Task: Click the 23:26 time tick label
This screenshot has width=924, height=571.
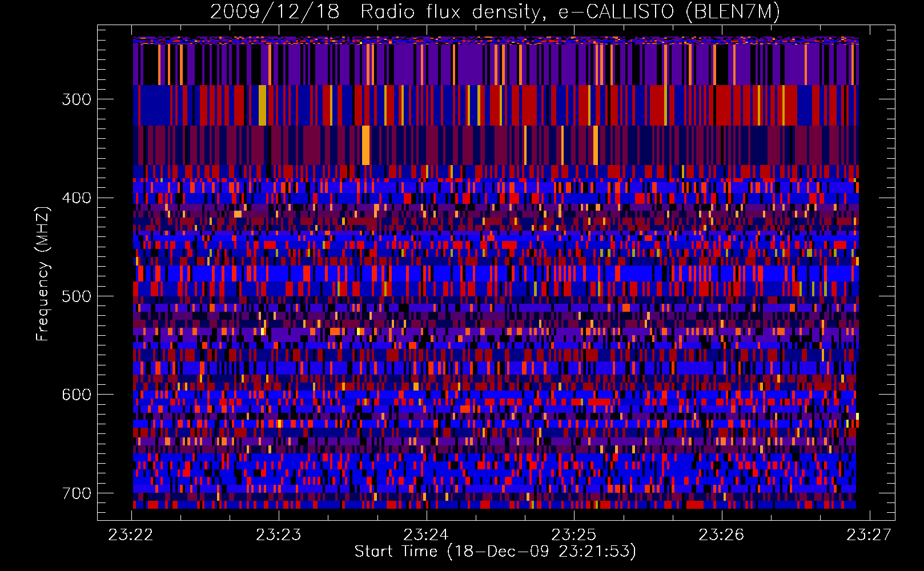Action: (x=721, y=534)
